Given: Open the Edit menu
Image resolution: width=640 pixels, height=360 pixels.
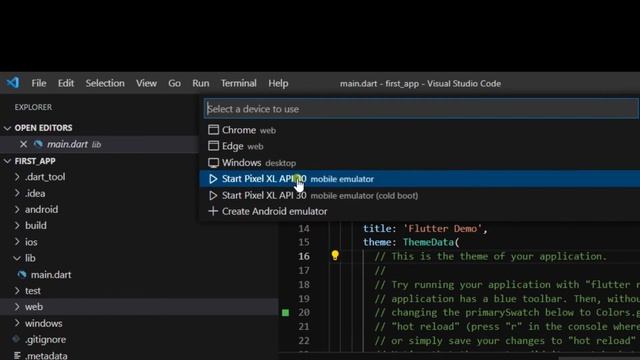Looking at the screenshot, I should point(66,83).
